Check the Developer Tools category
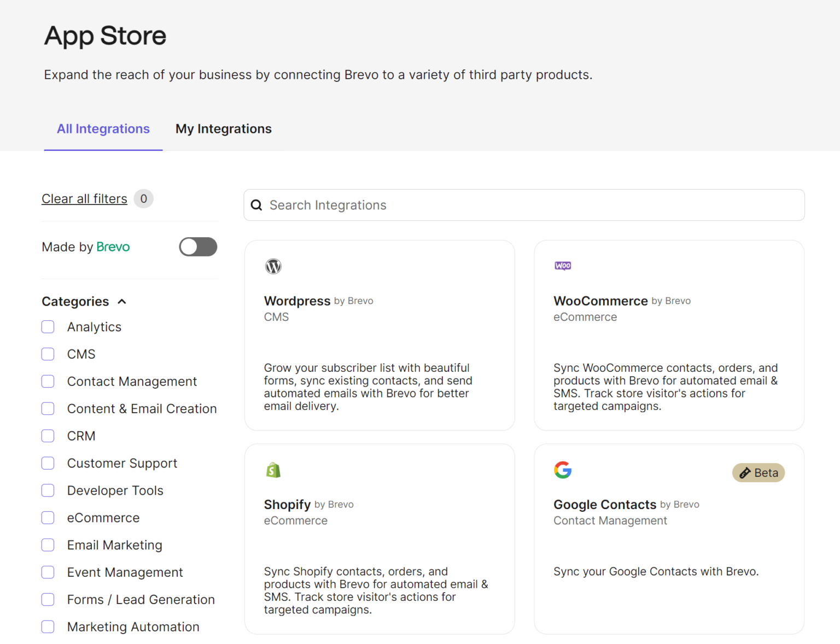Viewport: 840px width, 644px height. (48, 490)
